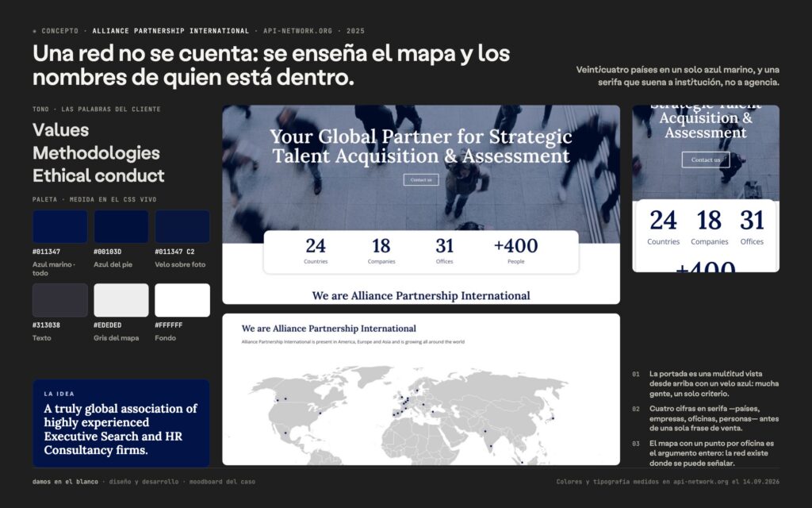Click note 02 about Cuatro cifras en serifa
The height and width of the screenshot is (508, 812).
pos(714,418)
